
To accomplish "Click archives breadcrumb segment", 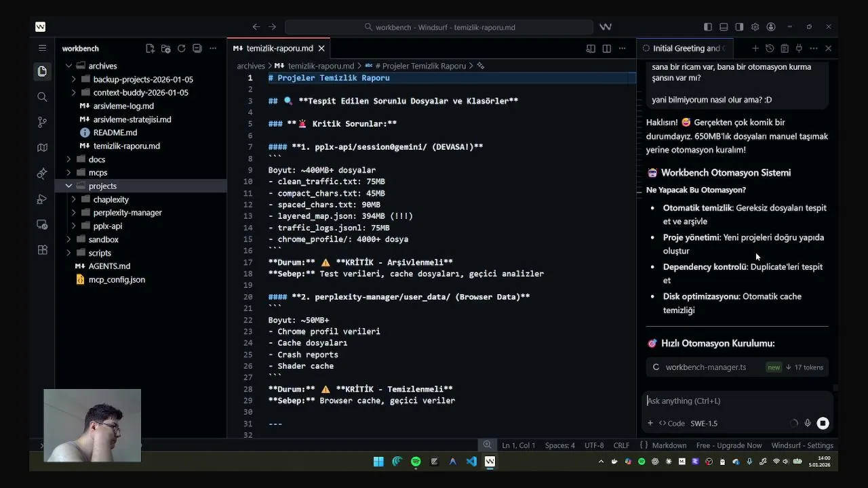I will [x=251, y=66].
